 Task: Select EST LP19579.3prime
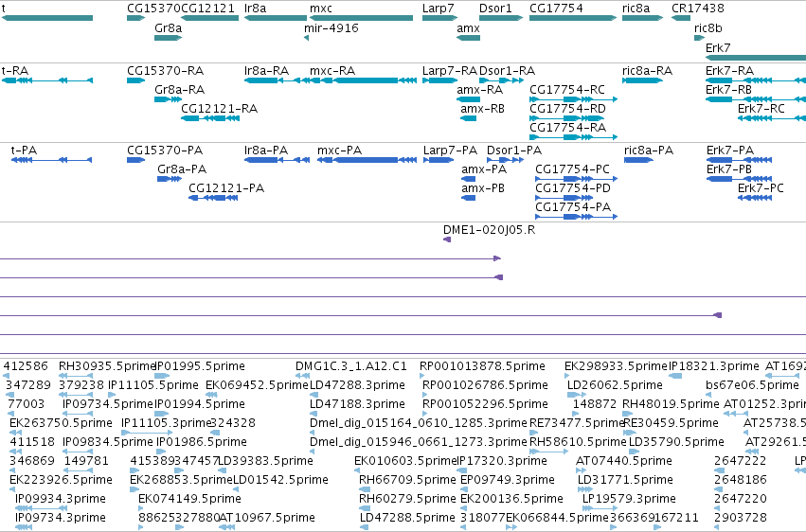point(600,509)
